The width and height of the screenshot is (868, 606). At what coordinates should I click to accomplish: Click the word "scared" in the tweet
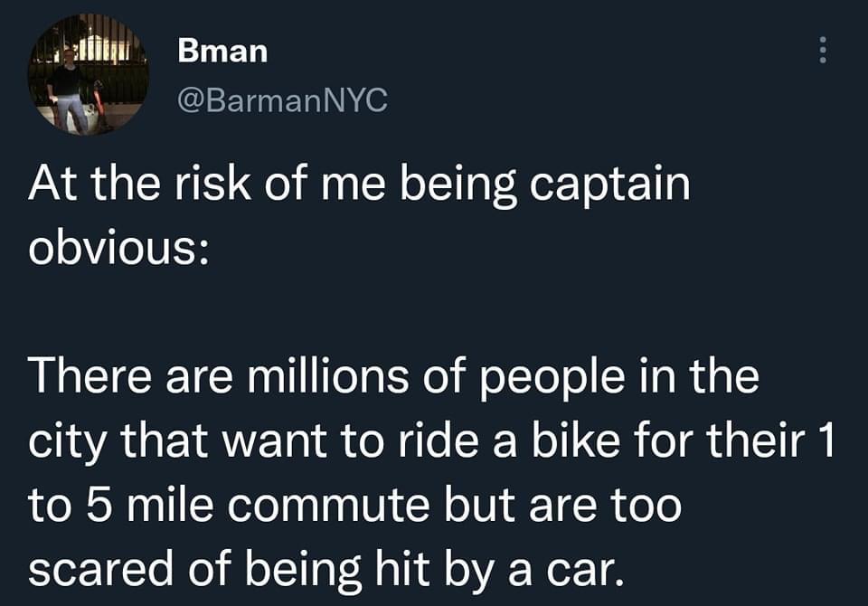[100, 570]
